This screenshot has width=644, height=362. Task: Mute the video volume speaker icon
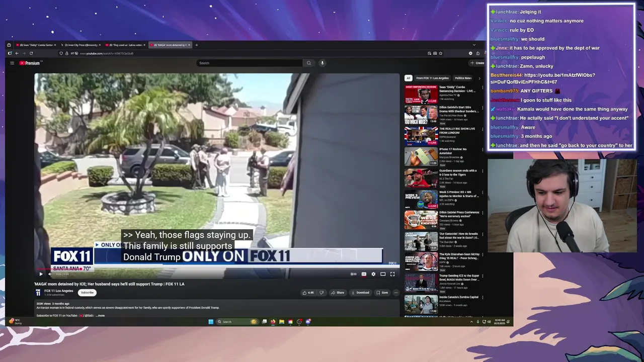pos(49,274)
